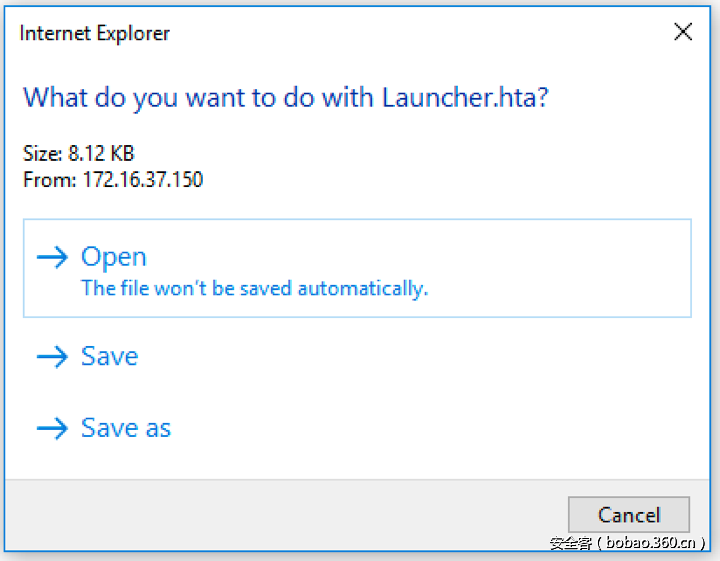Image resolution: width=720 pixels, height=561 pixels.
Task: Click the bobao.360.cn watermark text
Action: coord(628,544)
